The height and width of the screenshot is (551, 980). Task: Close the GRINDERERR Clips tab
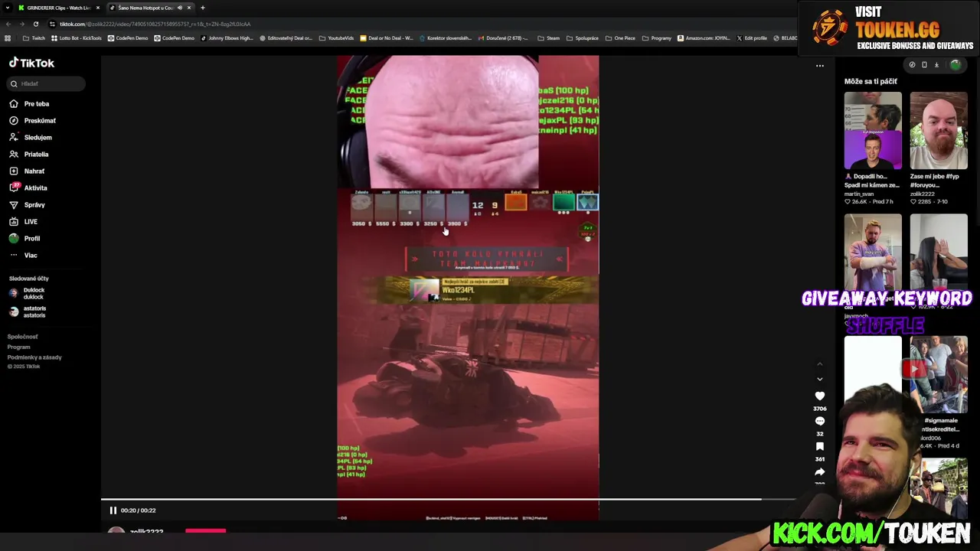(98, 8)
